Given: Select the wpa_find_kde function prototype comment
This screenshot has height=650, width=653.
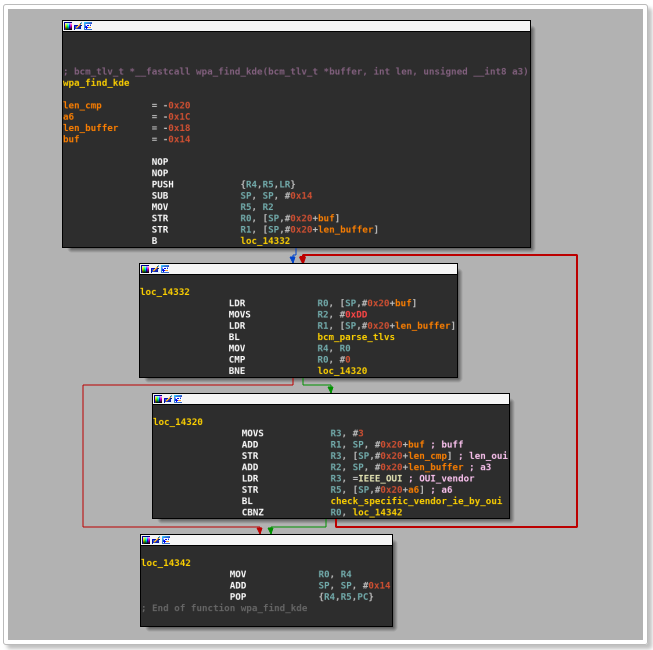Looking at the screenshot, I should pos(296,72).
